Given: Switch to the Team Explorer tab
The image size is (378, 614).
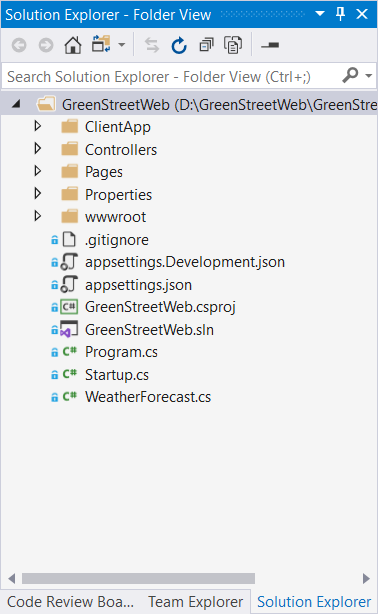Looking at the screenshot, I should [195, 602].
